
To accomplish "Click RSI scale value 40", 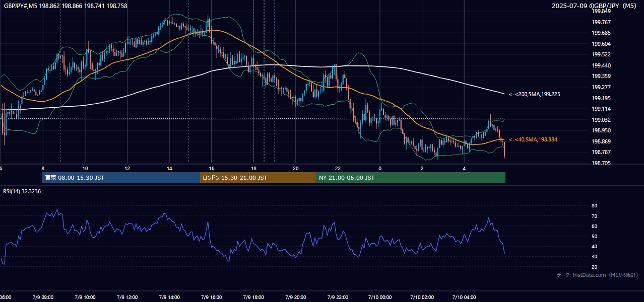I will pos(595,246).
